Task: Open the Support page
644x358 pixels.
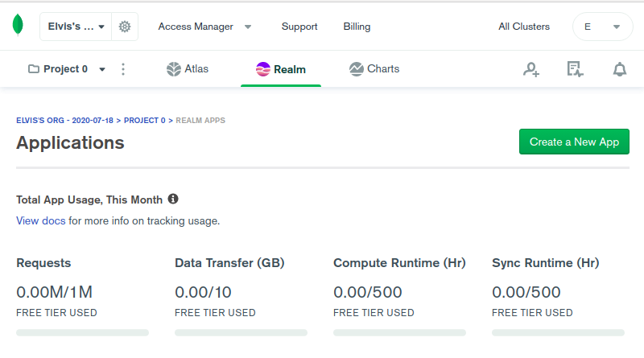Action: pyautogui.click(x=299, y=27)
